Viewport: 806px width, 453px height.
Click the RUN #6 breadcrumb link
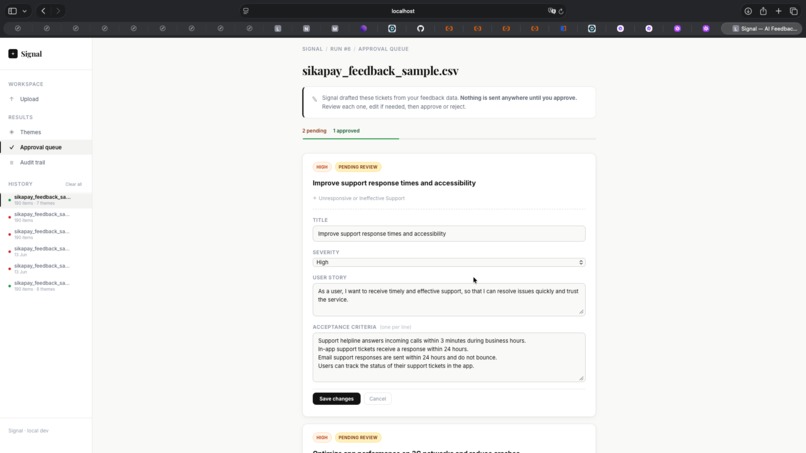[x=340, y=49]
